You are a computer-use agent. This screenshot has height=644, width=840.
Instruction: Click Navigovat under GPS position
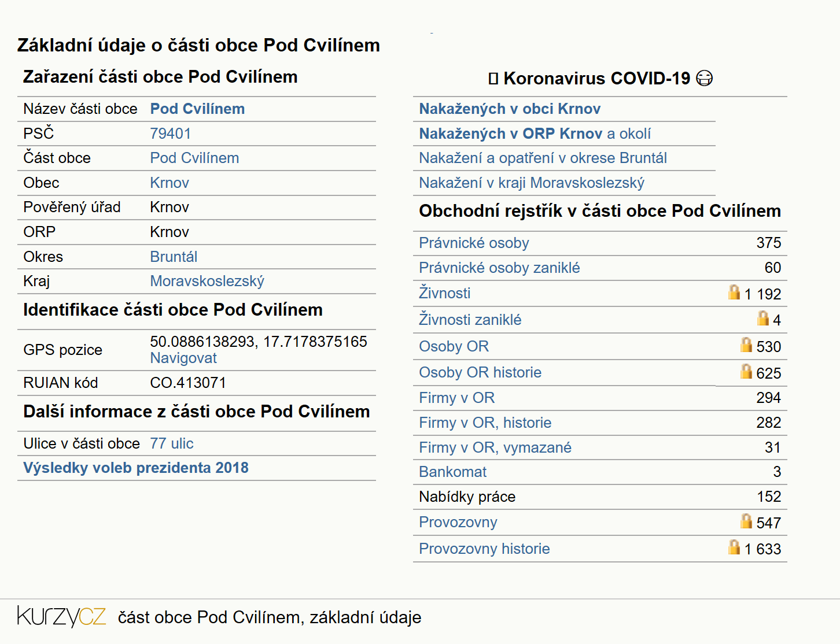pos(183,358)
